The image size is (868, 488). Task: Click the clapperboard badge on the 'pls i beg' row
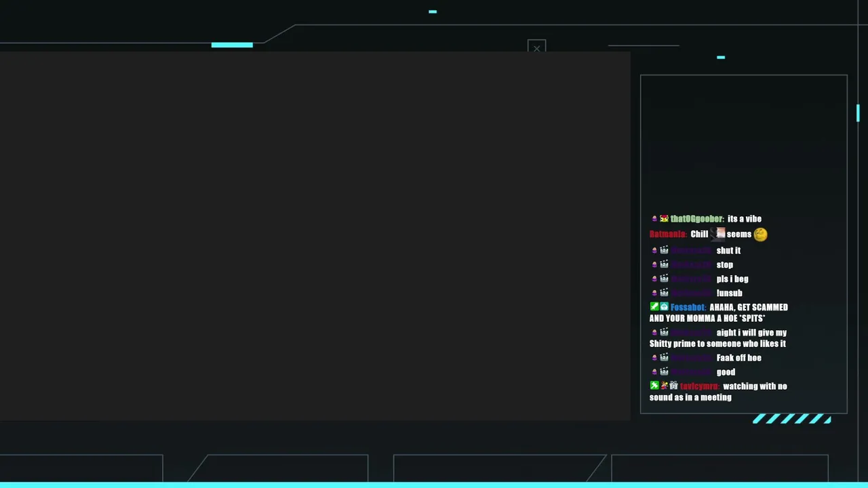pos(664,279)
